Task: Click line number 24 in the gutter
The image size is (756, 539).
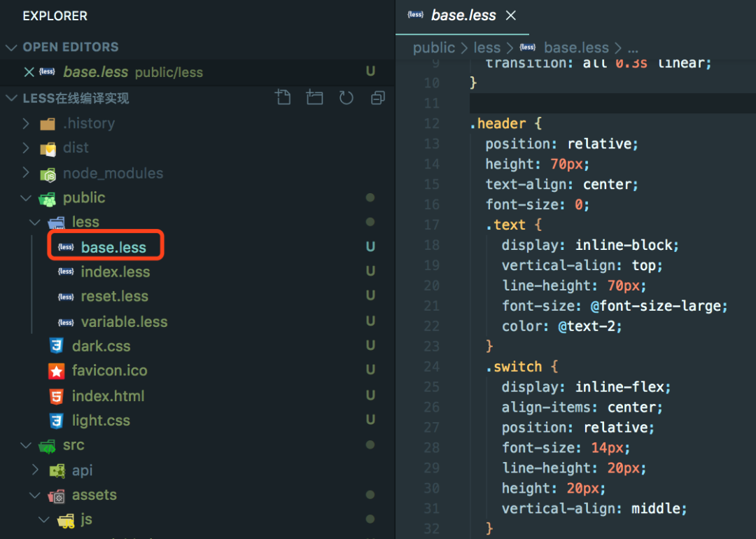Action: point(432,366)
